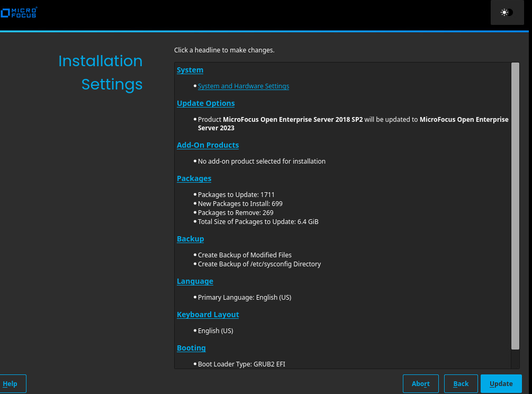Toggle the light/dark theme switch

pyautogui.click(x=507, y=12)
